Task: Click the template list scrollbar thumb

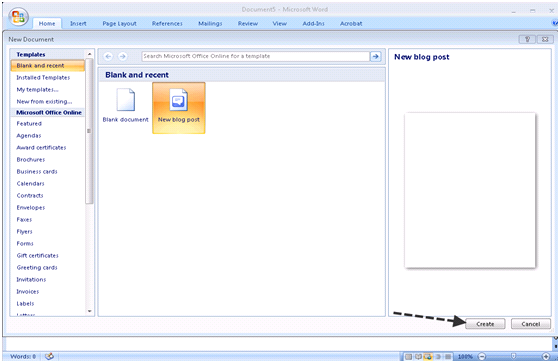Action: 89,131
